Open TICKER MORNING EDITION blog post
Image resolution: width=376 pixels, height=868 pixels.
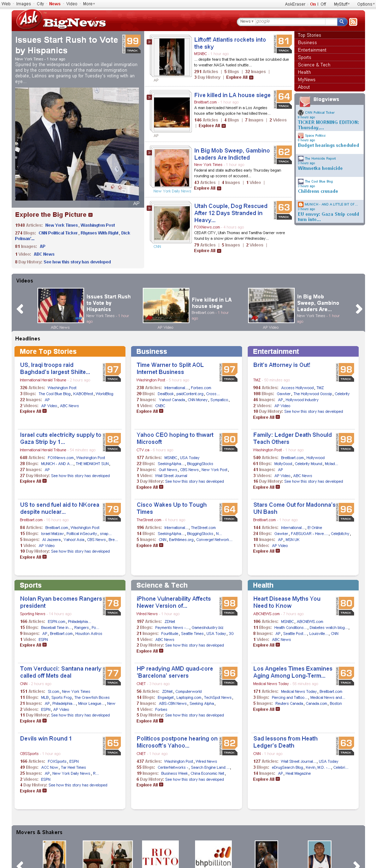click(x=328, y=125)
